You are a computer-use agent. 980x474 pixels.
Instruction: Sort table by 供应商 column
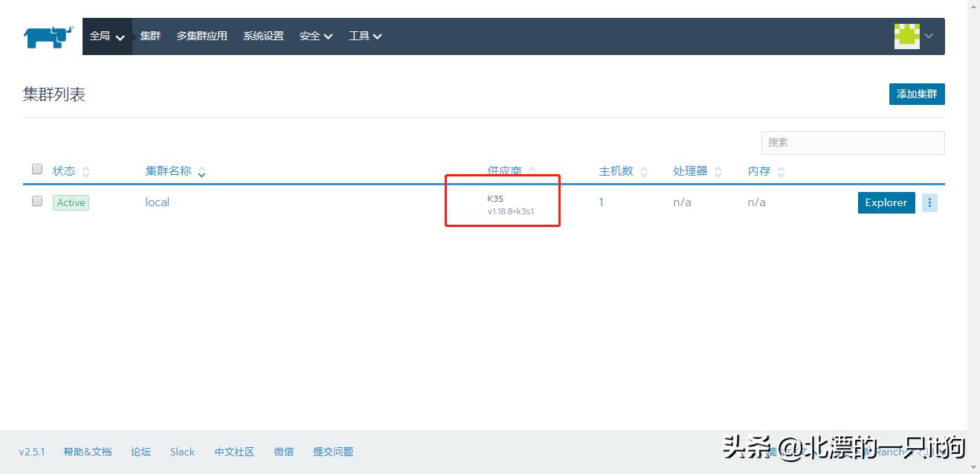pos(512,171)
